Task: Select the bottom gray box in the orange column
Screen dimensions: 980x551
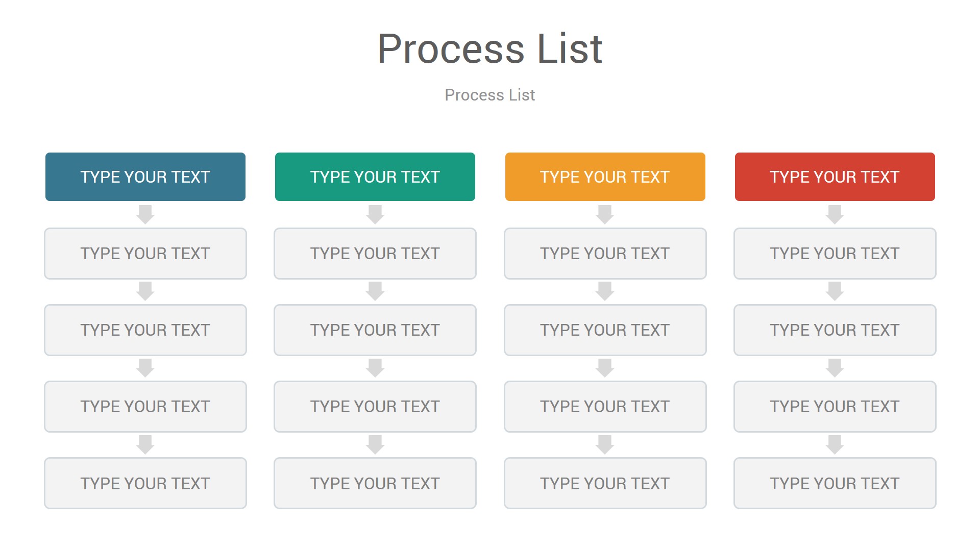Action: (x=605, y=483)
